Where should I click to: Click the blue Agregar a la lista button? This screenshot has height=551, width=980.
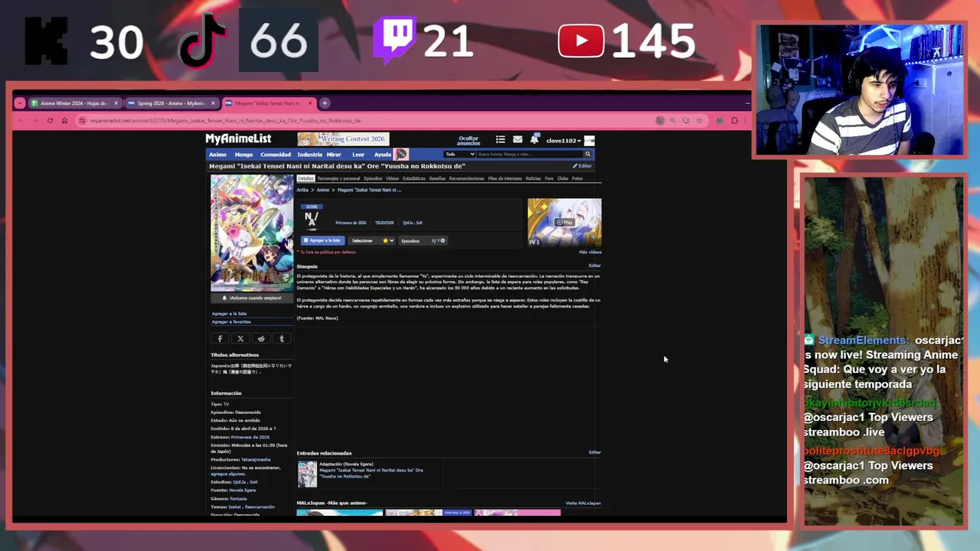(x=323, y=240)
